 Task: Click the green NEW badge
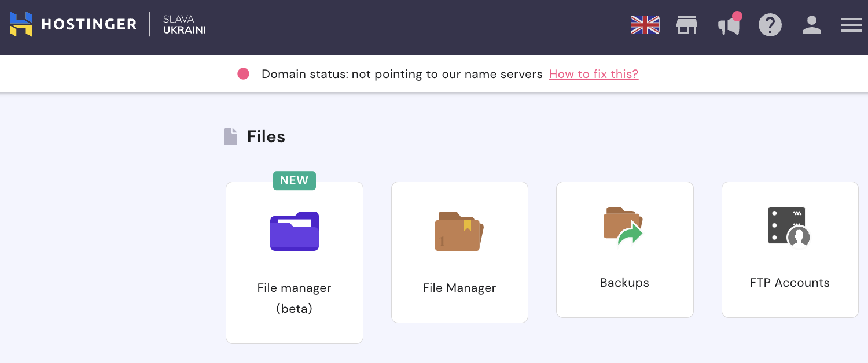point(294,180)
